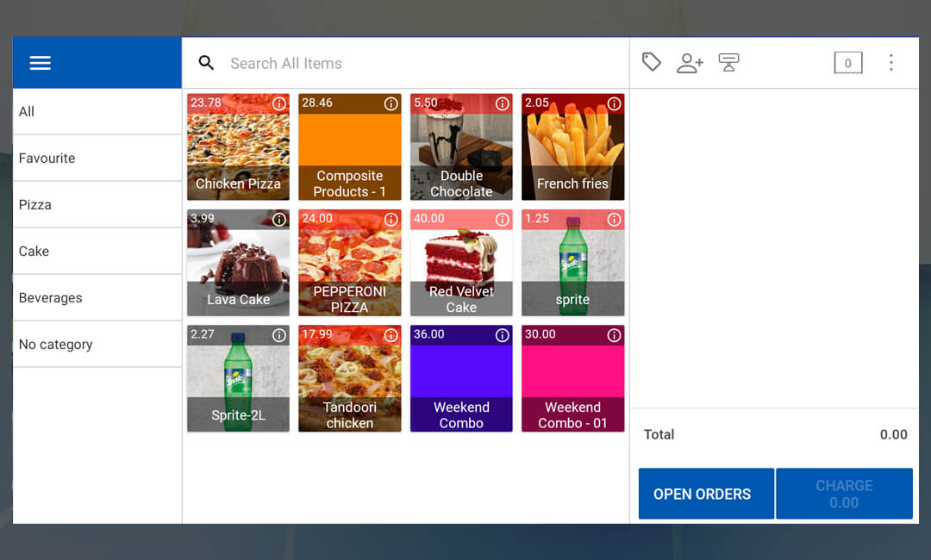Add the orange Composite Products - 1 tile

click(349, 147)
